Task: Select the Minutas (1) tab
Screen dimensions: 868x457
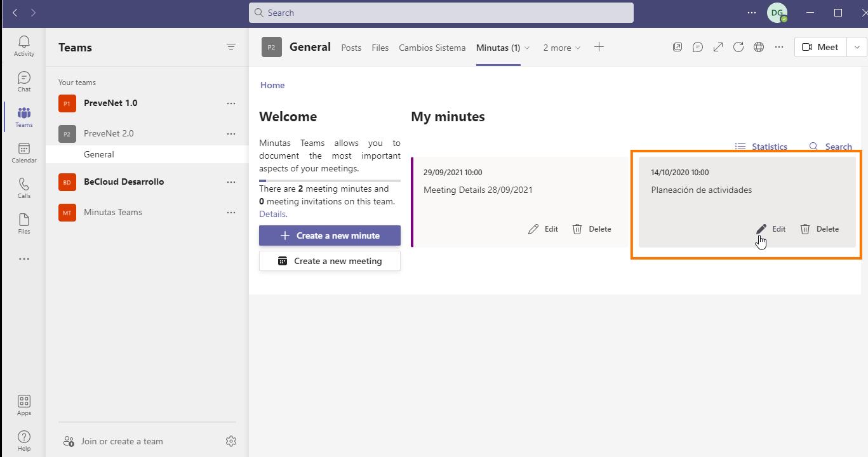Action: pyautogui.click(x=498, y=48)
